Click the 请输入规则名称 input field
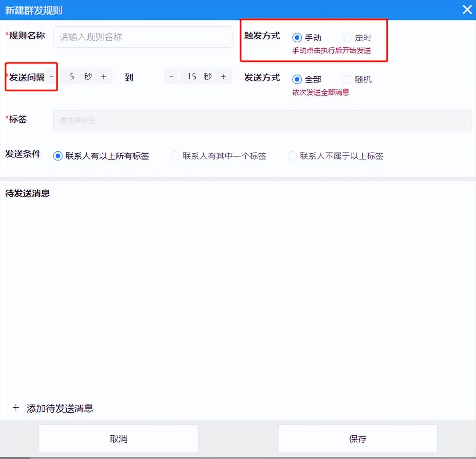The image size is (476, 459). click(x=143, y=37)
